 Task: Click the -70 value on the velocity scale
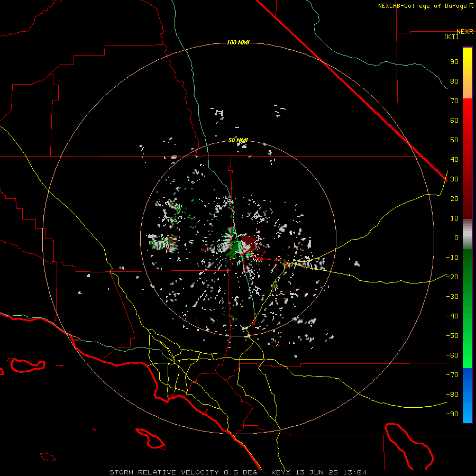(x=452, y=375)
